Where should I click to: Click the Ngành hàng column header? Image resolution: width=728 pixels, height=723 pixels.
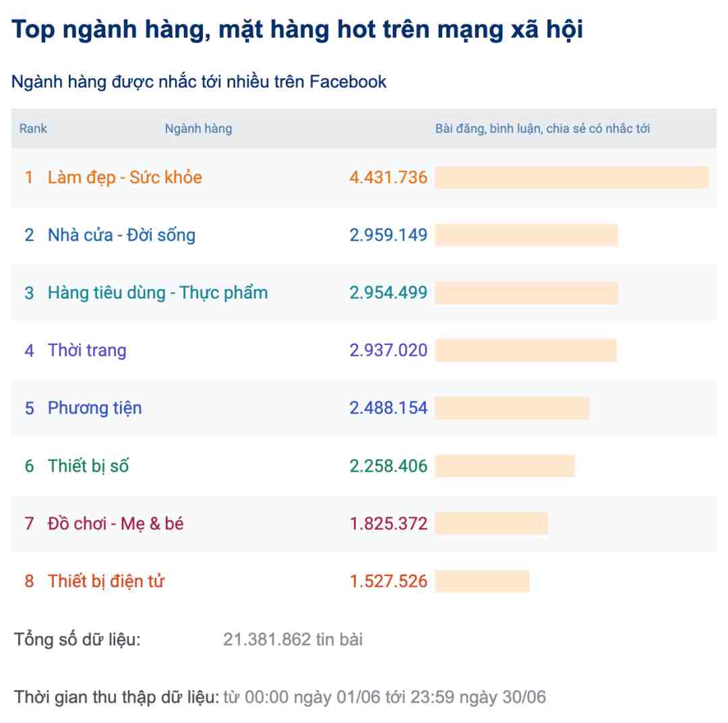click(x=198, y=129)
